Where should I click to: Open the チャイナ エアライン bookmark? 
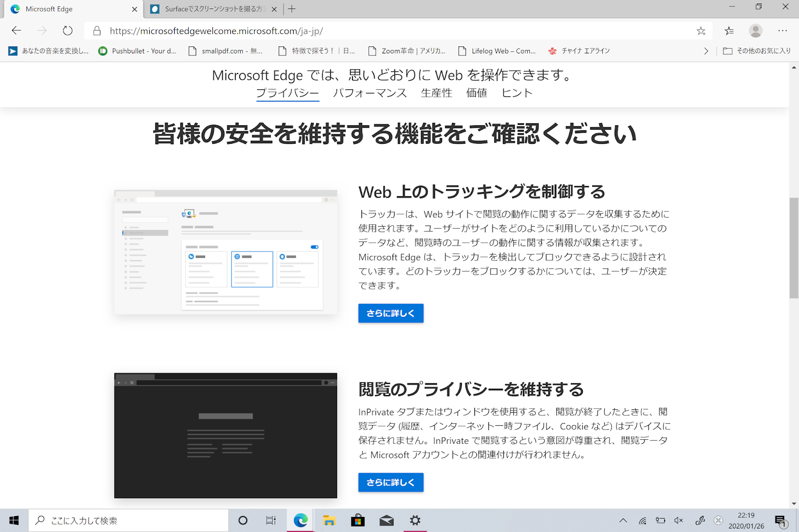point(579,51)
